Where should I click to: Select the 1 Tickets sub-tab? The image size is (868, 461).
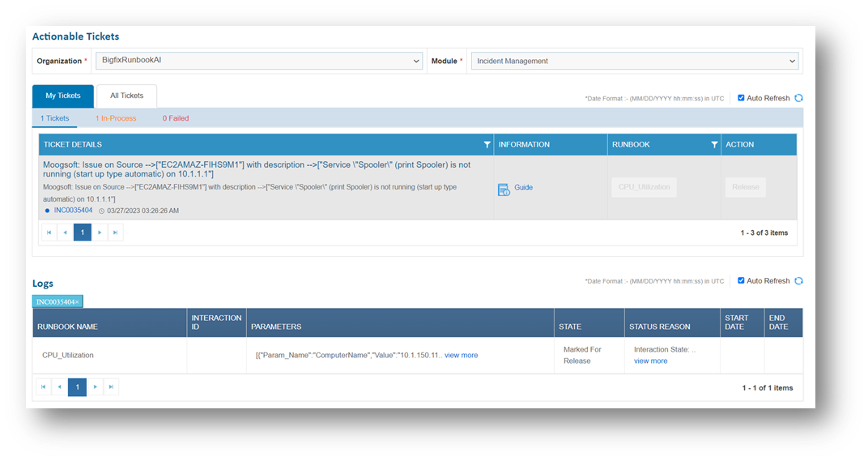(55, 118)
